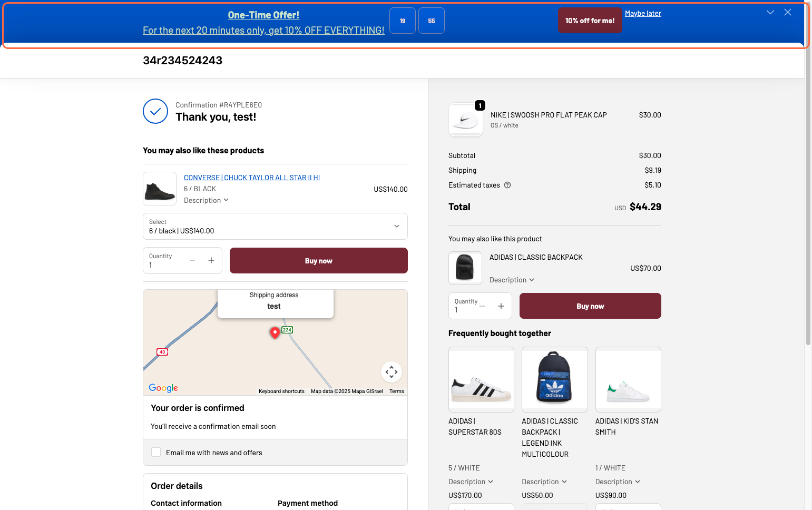812x510 pixels.
Task: Click the Estimated taxes help icon
Action: [507, 185]
